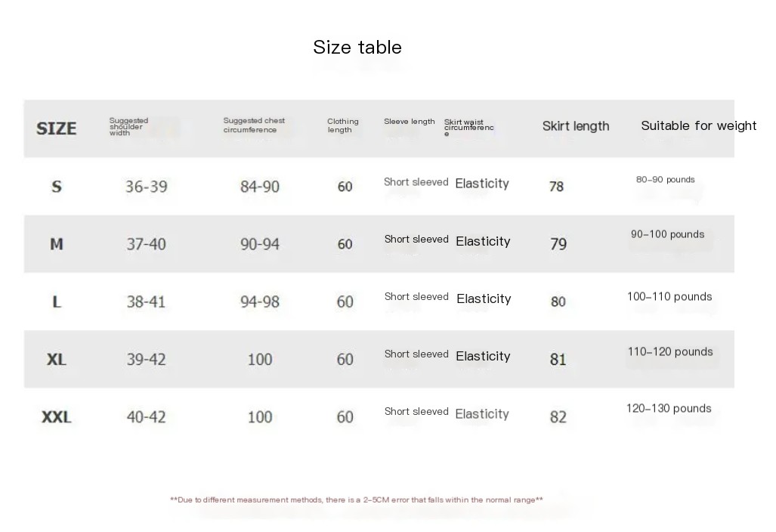This screenshot has height=532, width=776.
Task: Click the measurement error footnote text
Action: 357,500
